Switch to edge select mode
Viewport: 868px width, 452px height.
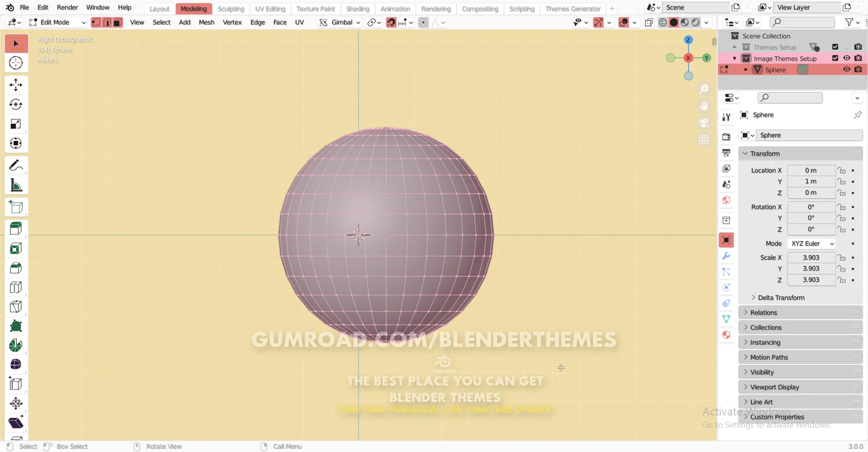coord(107,22)
